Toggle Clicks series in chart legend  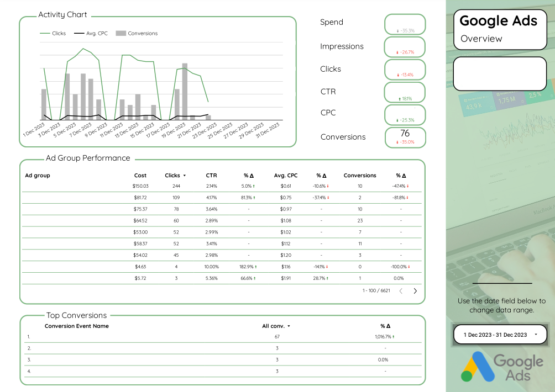coord(53,33)
